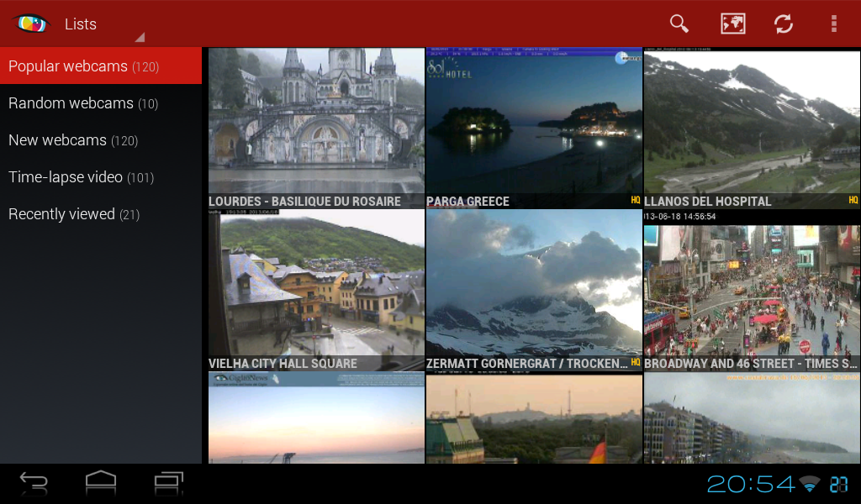Screen dimensions: 861x504
Task: Show Recently viewed webcams
Action: tap(101, 214)
